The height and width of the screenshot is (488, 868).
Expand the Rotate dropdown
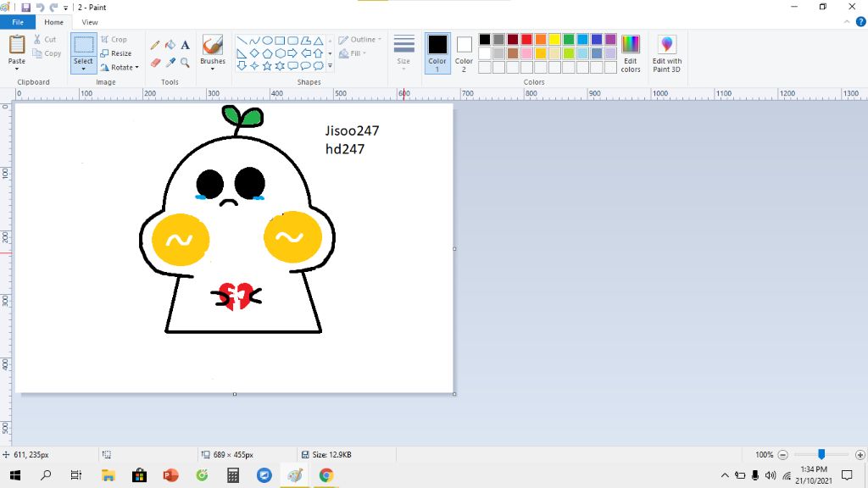[x=136, y=68]
